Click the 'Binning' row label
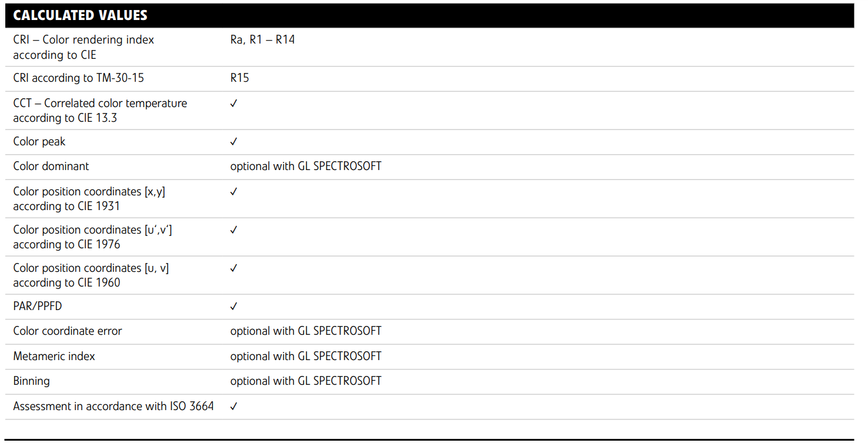The width and height of the screenshot is (868, 446). click(32, 381)
